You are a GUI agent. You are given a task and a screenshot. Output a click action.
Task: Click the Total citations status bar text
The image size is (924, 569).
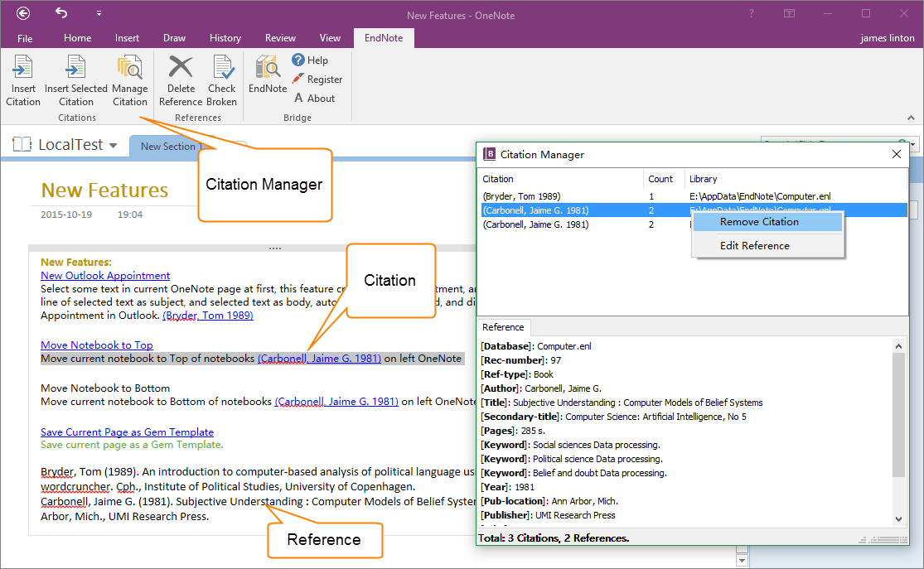tap(554, 538)
